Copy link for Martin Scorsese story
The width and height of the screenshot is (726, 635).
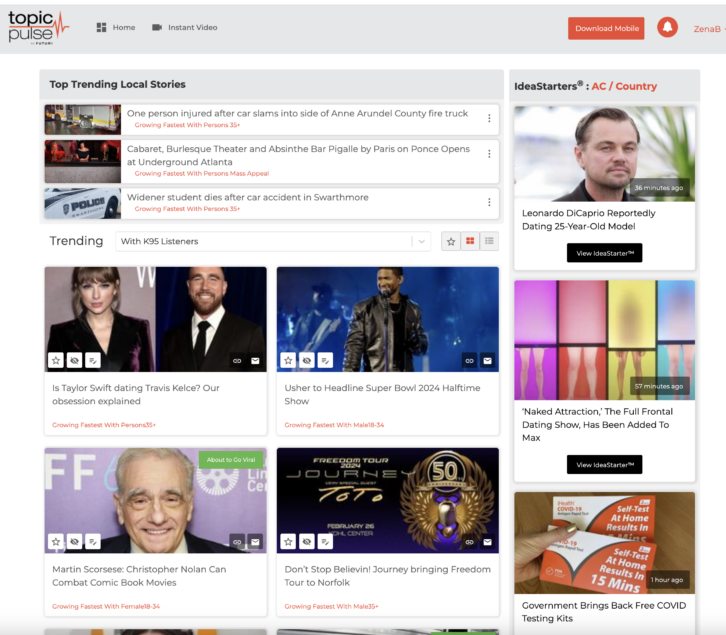237,542
